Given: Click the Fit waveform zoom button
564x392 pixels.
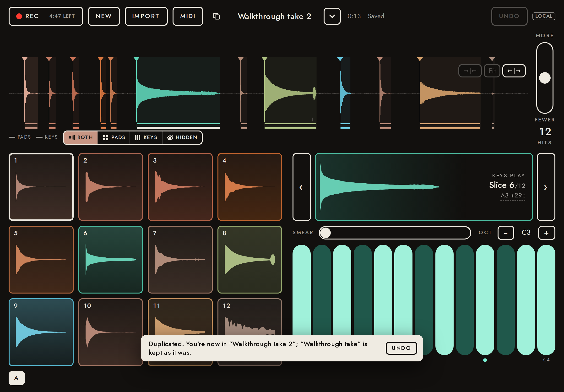Looking at the screenshot, I should coord(492,71).
